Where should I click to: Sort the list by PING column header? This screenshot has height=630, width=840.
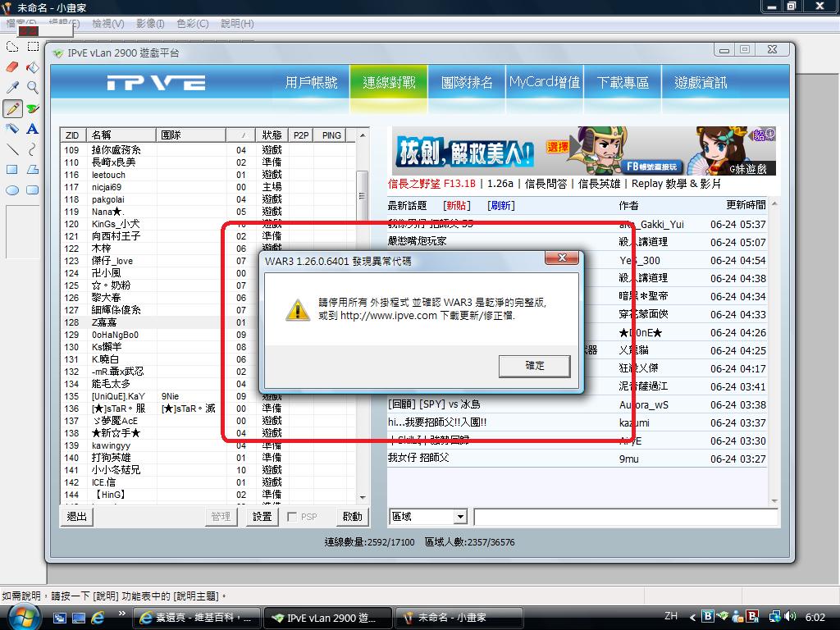coord(331,135)
